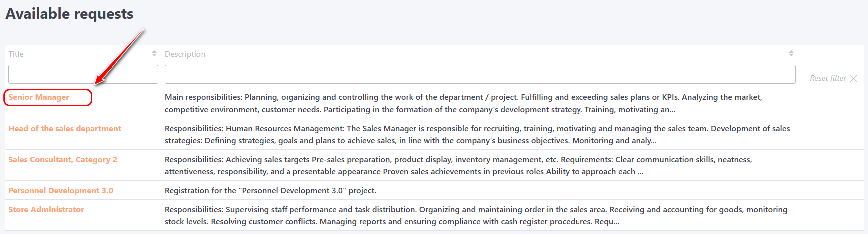
Task: Click the Title column sort arrows
Action: 154,53
